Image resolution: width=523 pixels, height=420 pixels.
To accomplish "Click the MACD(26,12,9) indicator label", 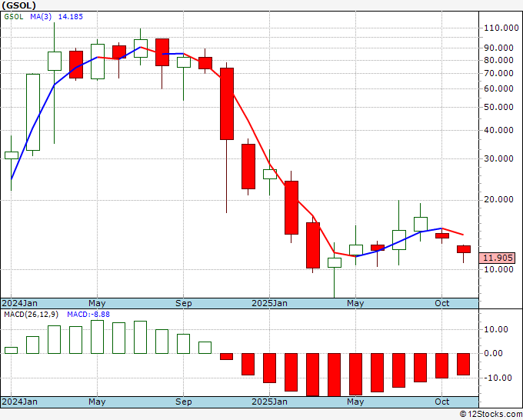I will tap(32, 315).
